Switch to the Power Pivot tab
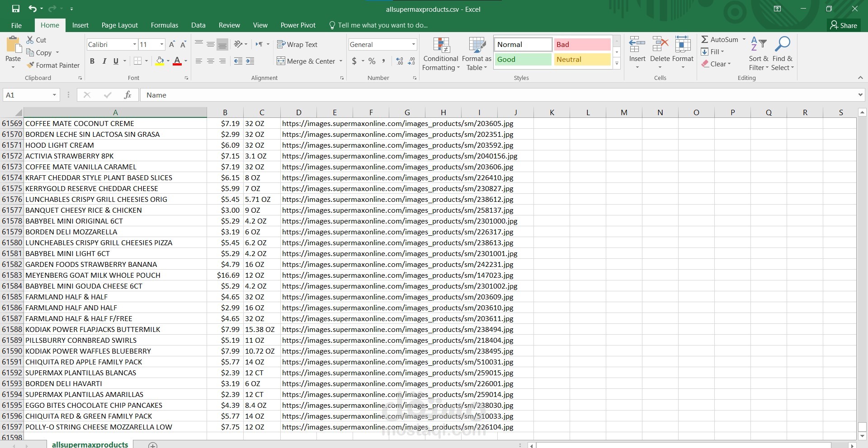Viewport: 868px width, 448px height. point(298,25)
